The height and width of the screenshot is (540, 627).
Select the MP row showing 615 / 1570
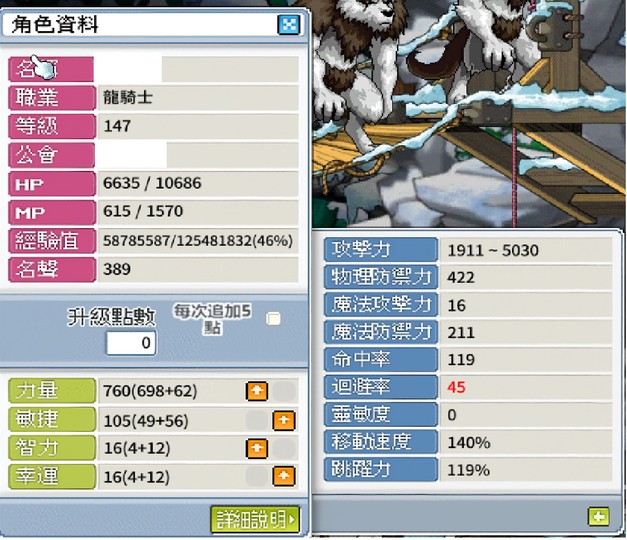click(x=154, y=212)
